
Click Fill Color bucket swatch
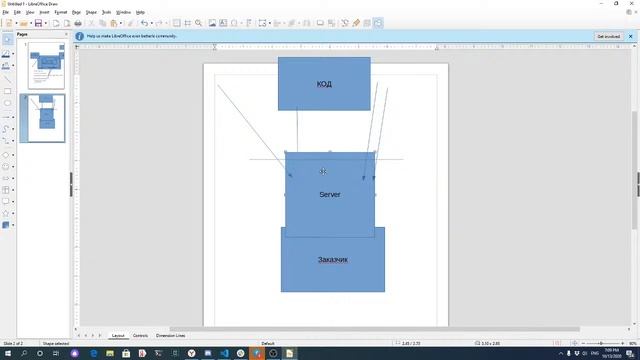pos(6,66)
